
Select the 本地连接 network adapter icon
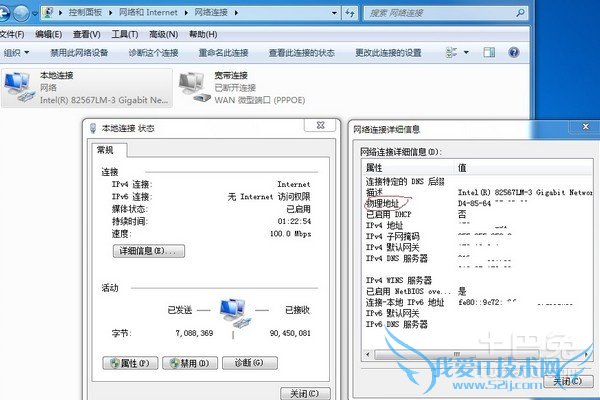coord(18,88)
